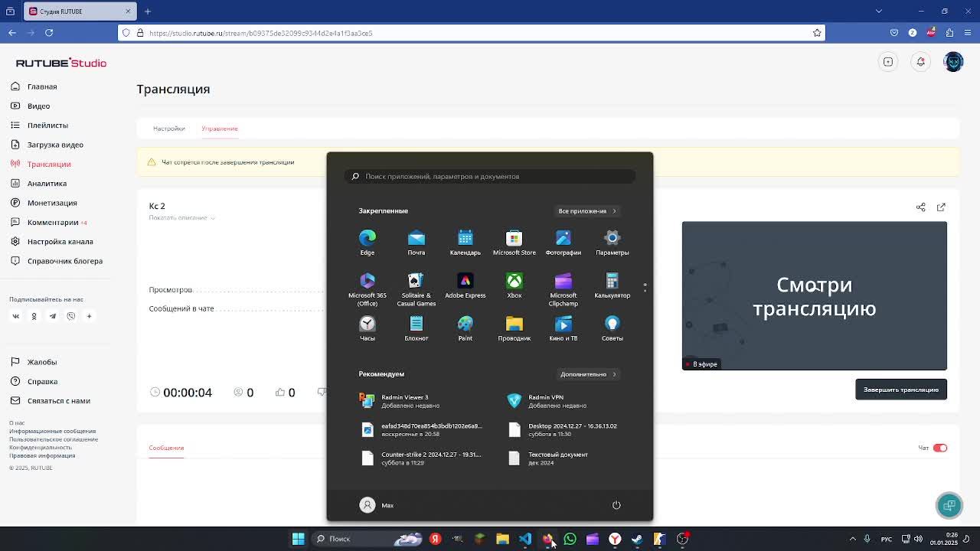This screenshot has height=551, width=980.
Task: Click the notifications bell icon
Action: 921,62
